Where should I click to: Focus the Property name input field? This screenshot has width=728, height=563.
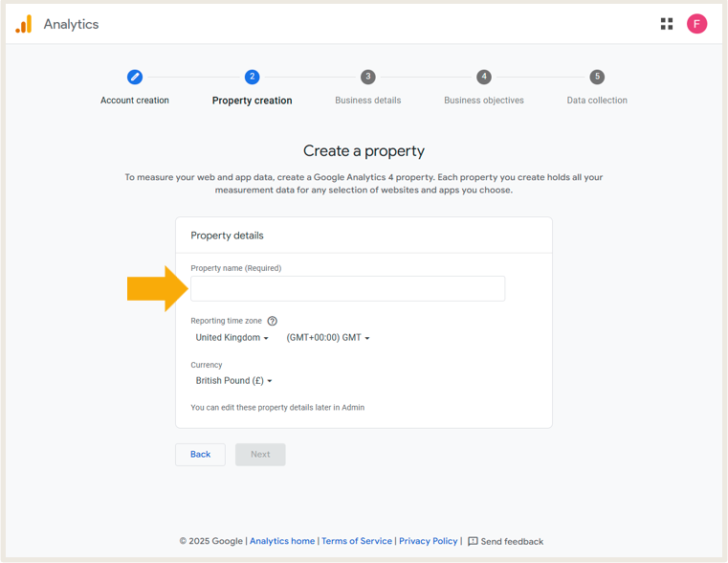(x=348, y=288)
